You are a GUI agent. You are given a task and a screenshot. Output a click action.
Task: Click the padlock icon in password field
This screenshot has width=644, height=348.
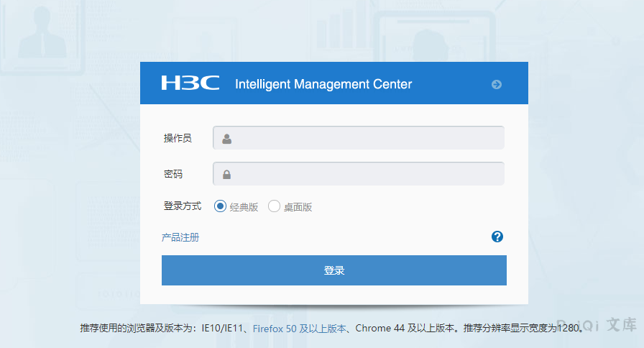pyautogui.click(x=226, y=175)
